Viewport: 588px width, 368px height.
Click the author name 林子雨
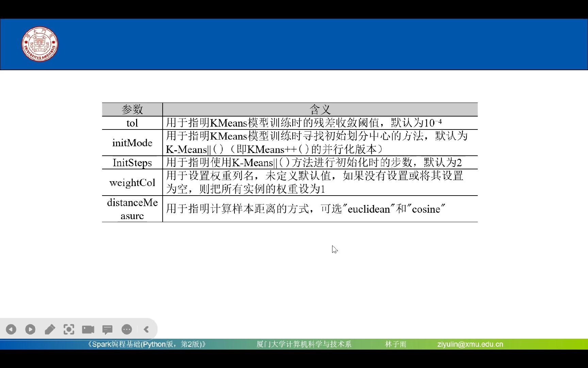pyautogui.click(x=396, y=344)
